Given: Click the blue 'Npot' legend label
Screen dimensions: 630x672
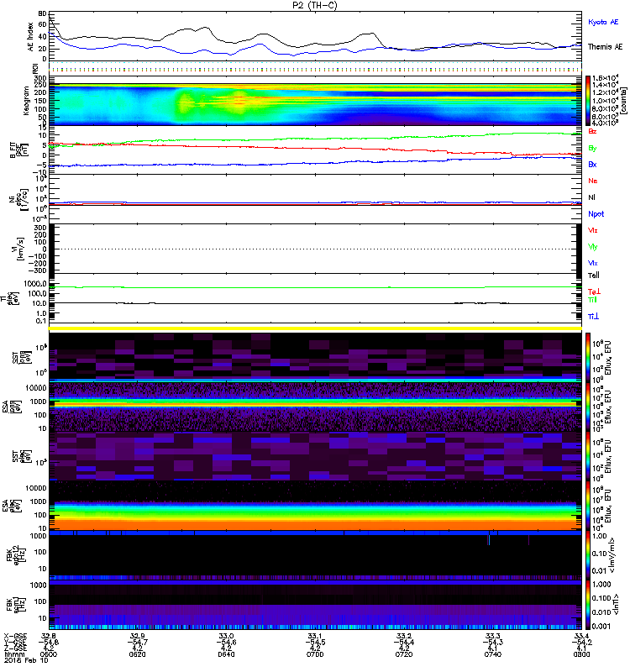Looking at the screenshot, I should click(x=596, y=214).
